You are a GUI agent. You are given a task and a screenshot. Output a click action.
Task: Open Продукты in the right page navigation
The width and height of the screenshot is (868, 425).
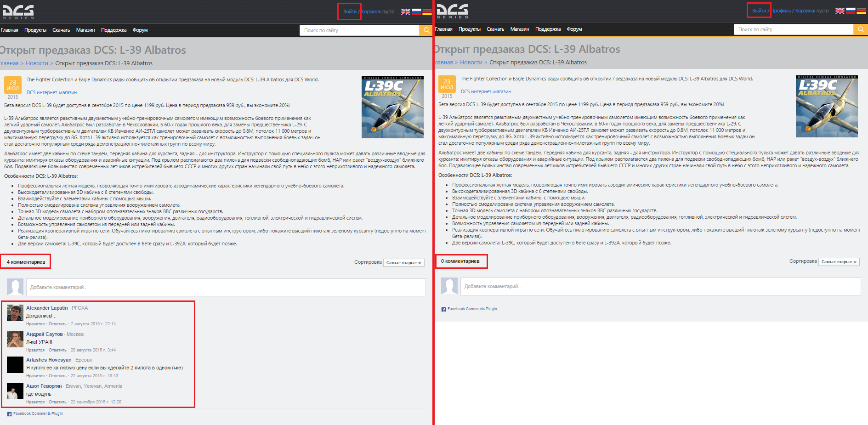coord(470,29)
